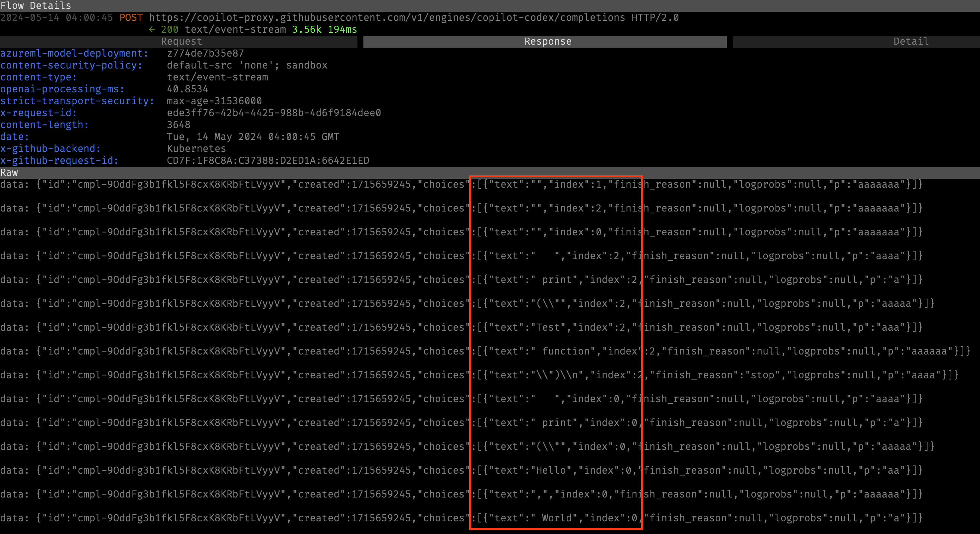This screenshot has height=534, width=980.
Task: Open the Detail tab
Action: pyautogui.click(x=856, y=41)
